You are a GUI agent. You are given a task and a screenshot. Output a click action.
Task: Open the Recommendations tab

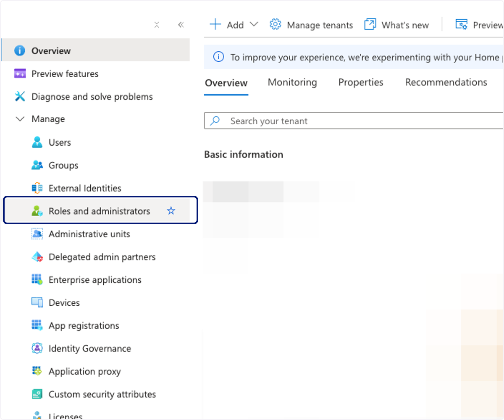tap(446, 82)
